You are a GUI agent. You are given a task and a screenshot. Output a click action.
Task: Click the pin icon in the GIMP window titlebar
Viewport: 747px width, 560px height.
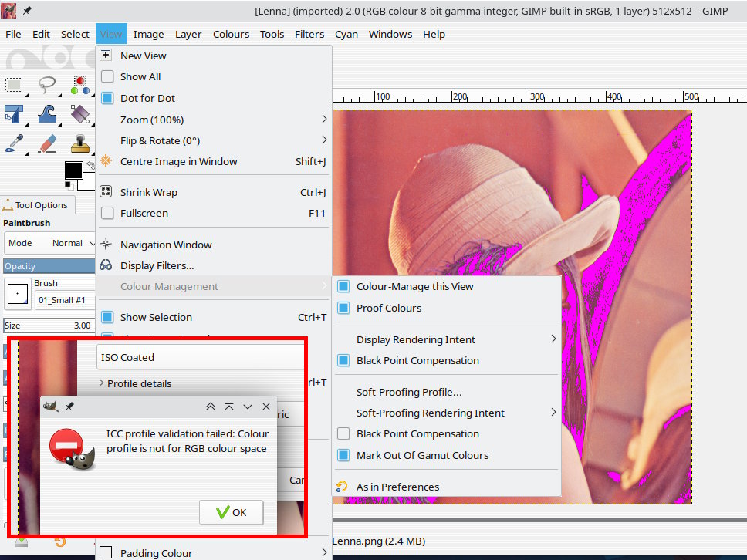tap(27, 11)
